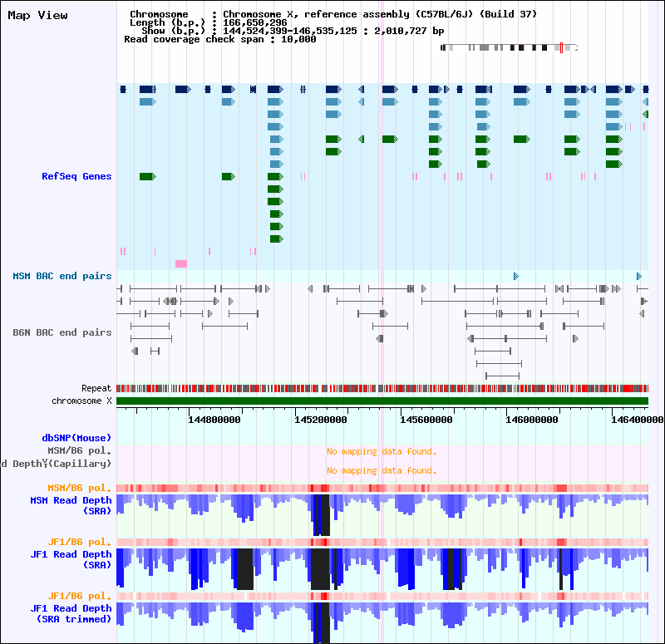Click the gray MSM/B6 pol. label under dbSNP
This screenshot has height=644, width=665.
click(x=79, y=450)
